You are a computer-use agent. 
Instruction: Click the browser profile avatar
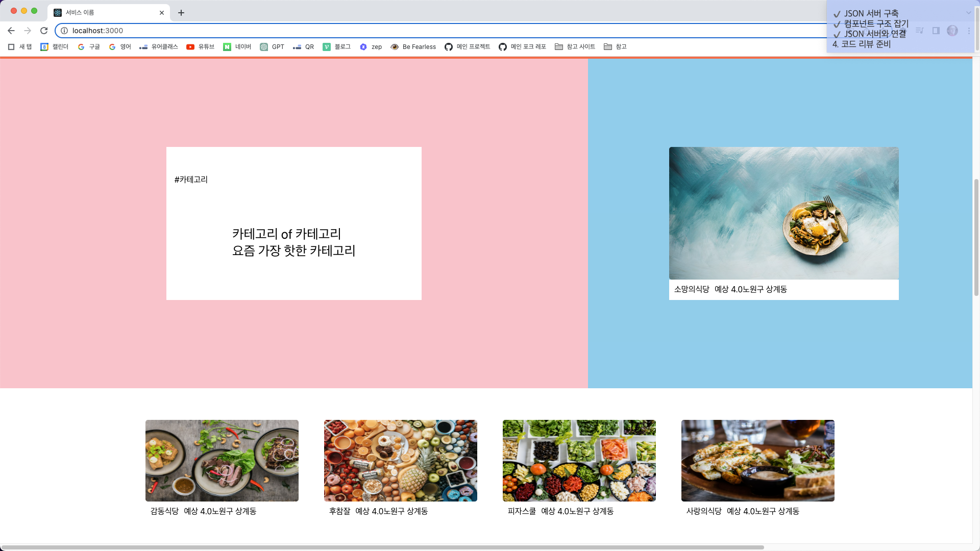click(952, 31)
